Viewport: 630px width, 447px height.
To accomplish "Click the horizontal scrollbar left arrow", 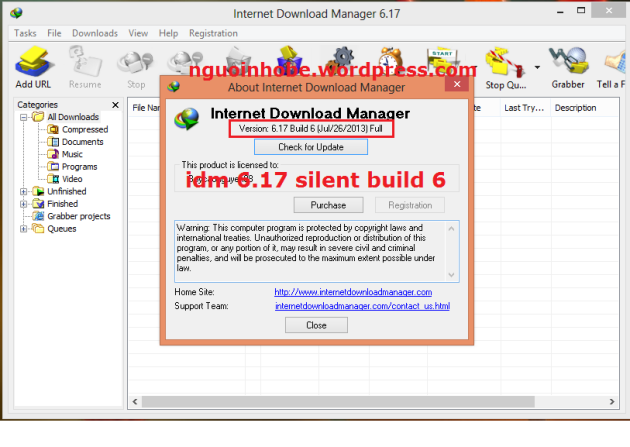I will (x=135, y=402).
